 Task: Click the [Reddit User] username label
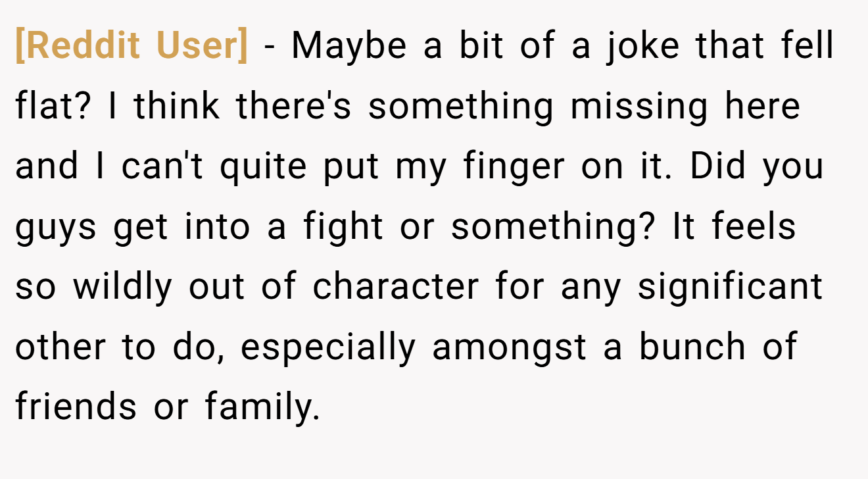coord(132,45)
